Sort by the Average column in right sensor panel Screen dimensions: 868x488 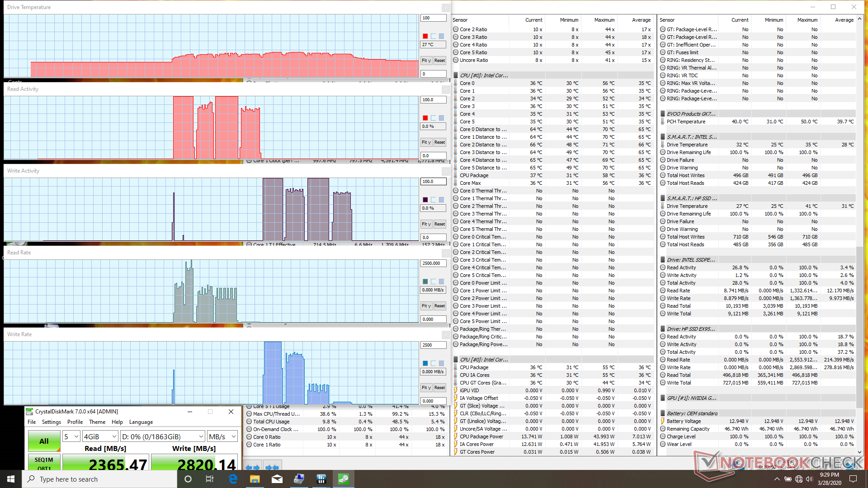(x=839, y=20)
